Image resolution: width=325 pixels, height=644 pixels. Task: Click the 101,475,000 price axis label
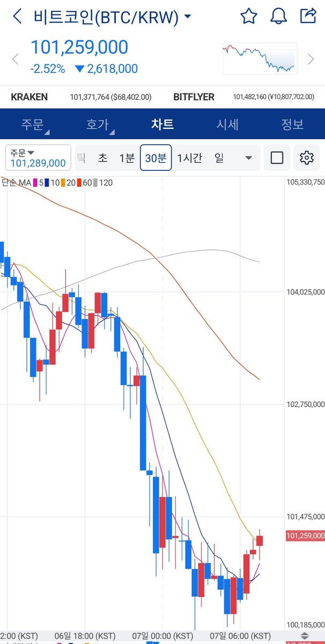[x=305, y=516]
